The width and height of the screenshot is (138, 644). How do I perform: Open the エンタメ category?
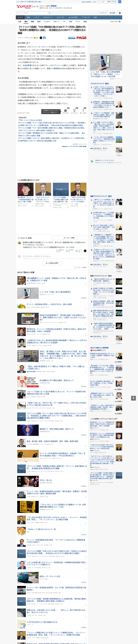click(47, 21)
